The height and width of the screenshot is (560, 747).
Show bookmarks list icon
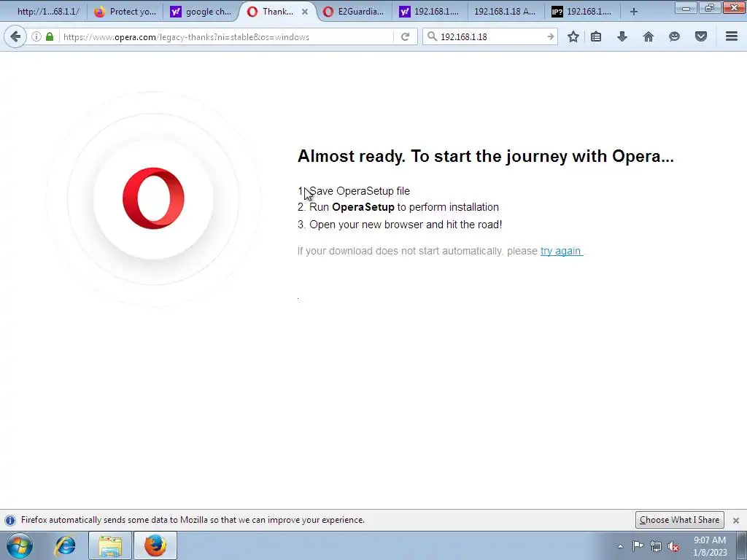point(595,36)
